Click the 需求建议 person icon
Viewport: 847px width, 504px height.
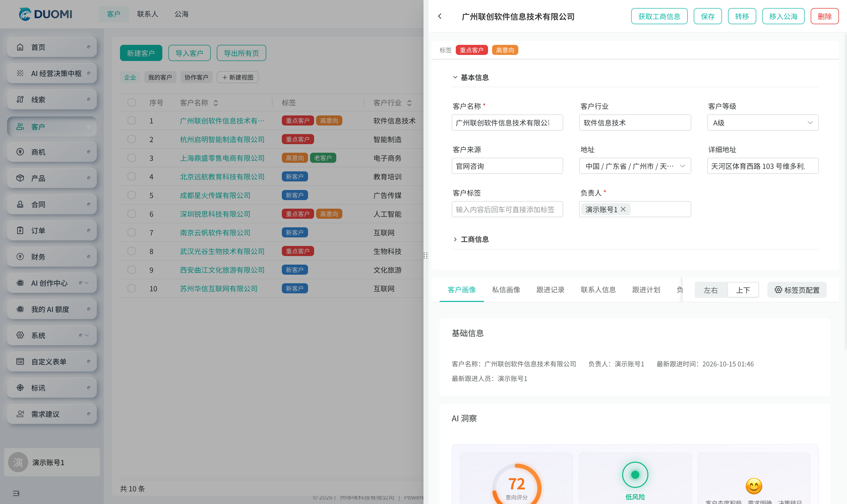20,414
